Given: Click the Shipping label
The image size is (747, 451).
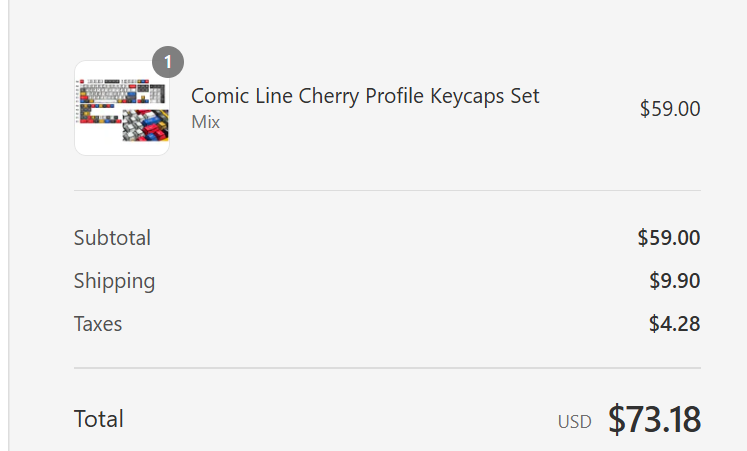Looking at the screenshot, I should (x=114, y=281).
